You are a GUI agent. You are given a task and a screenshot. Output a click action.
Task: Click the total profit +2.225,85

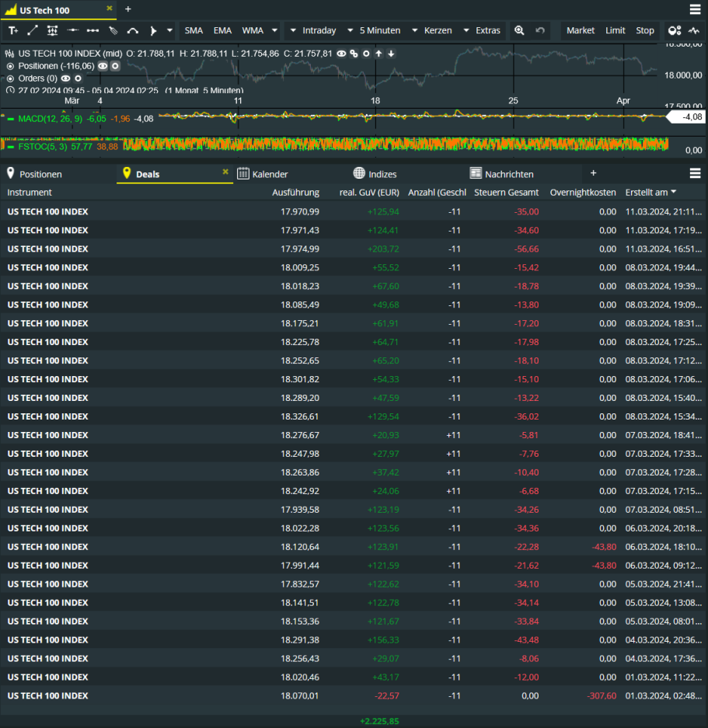tap(379, 721)
